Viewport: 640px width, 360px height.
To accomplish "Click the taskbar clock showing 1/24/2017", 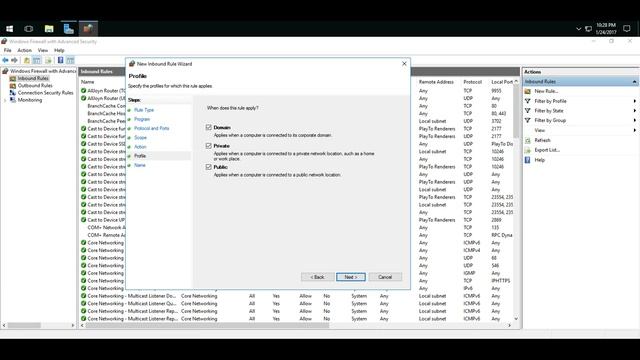I will click(x=606, y=29).
